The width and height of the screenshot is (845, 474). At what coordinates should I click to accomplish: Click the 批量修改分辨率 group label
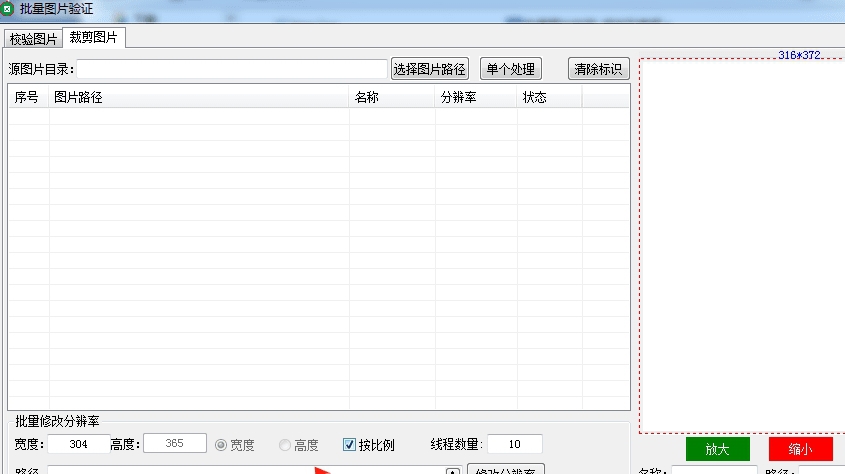point(57,421)
